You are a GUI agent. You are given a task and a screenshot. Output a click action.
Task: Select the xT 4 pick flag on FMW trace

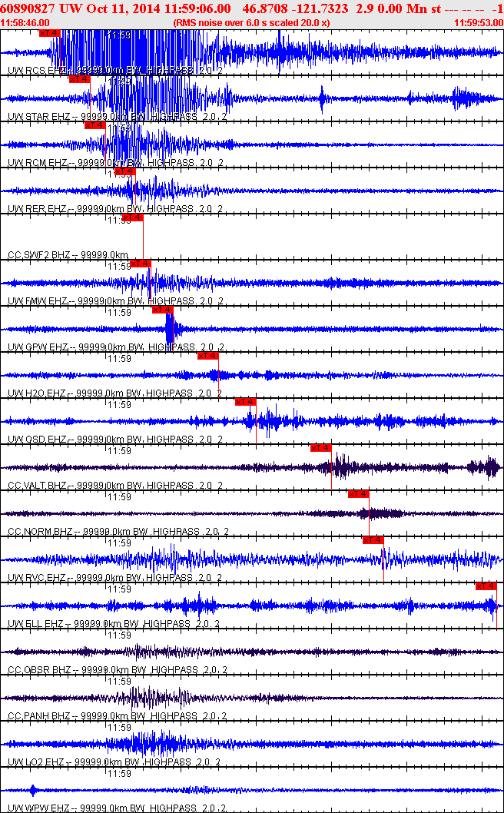pyautogui.click(x=141, y=264)
